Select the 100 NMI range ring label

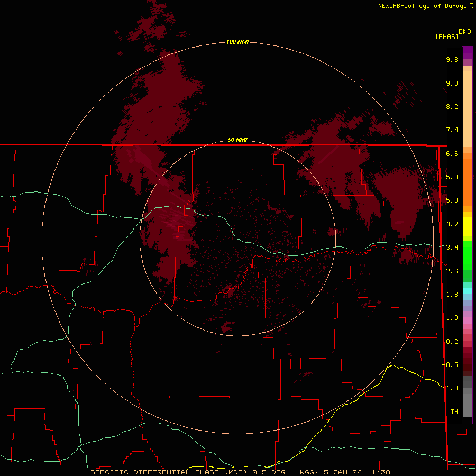237,42
